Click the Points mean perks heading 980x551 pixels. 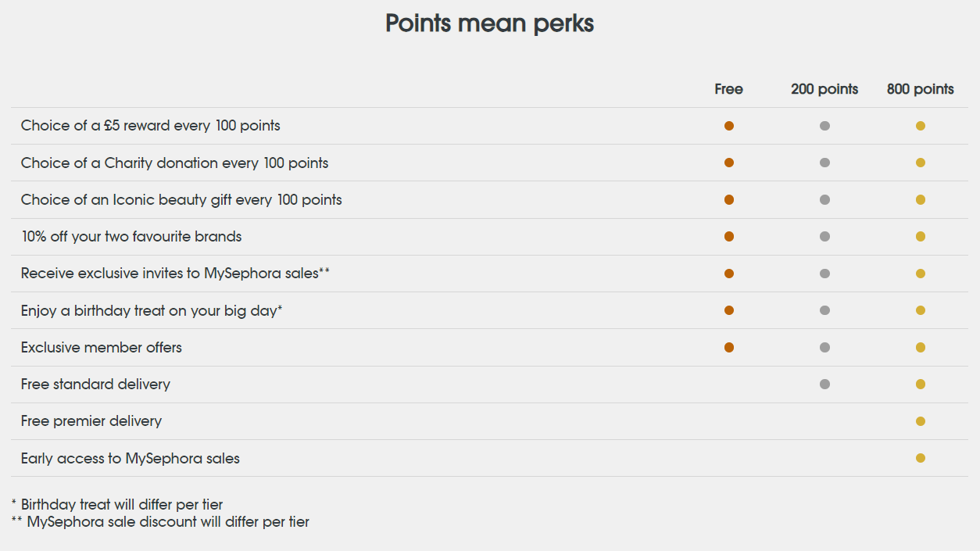coord(489,23)
